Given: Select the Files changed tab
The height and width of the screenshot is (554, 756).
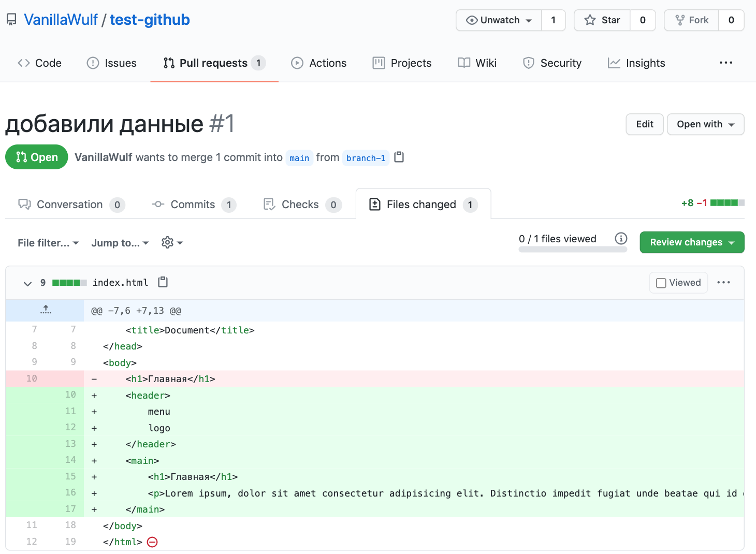Looking at the screenshot, I should click(x=423, y=205).
